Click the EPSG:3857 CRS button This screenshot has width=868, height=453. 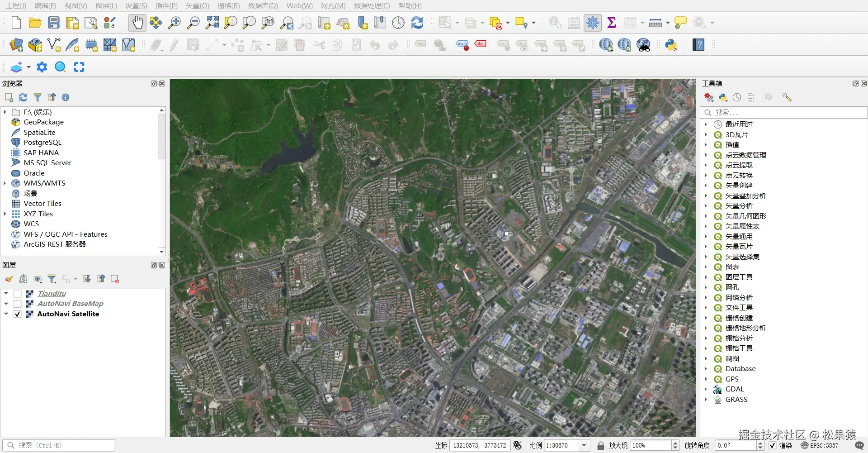[x=820, y=445]
